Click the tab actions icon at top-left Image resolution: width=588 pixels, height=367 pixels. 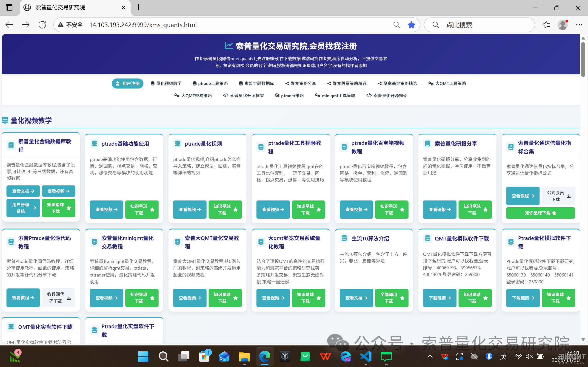[x=9, y=7]
